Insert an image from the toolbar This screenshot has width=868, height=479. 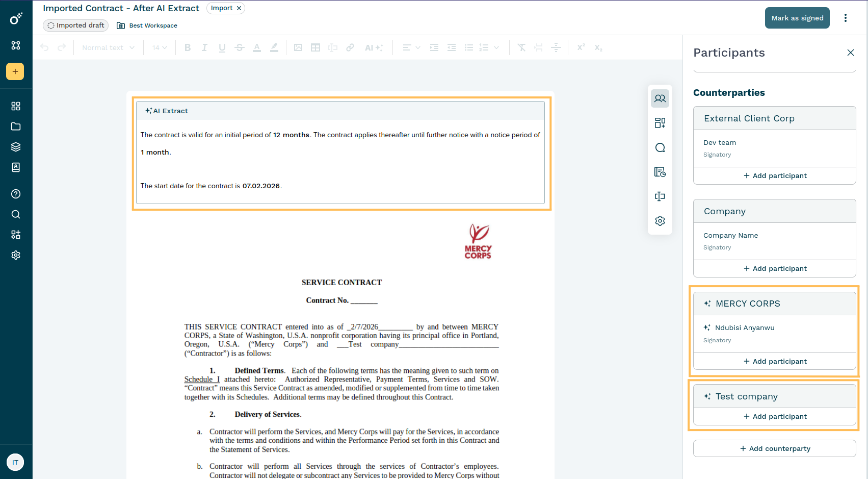pos(298,47)
